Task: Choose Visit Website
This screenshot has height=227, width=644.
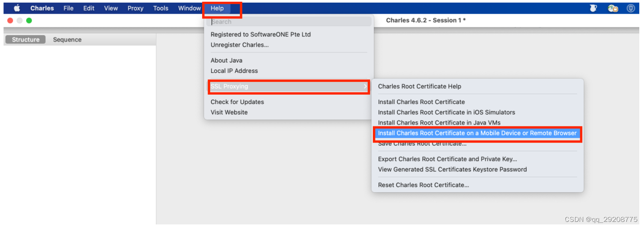Action: pos(229,112)
